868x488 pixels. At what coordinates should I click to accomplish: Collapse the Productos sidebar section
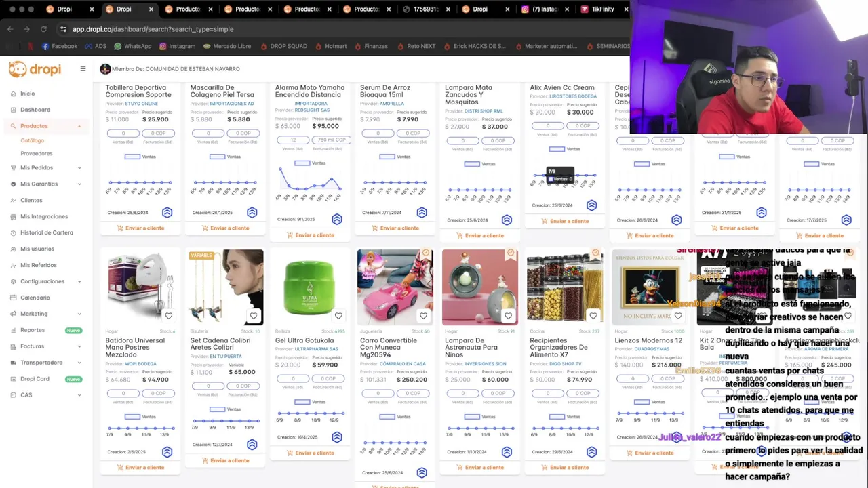(79, 126)
